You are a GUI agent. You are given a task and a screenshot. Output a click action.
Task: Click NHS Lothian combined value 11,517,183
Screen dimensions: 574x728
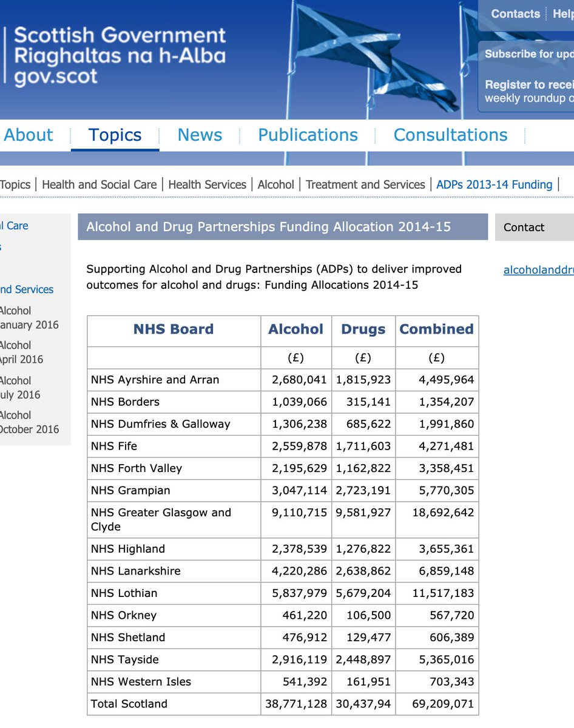[443, 593]
